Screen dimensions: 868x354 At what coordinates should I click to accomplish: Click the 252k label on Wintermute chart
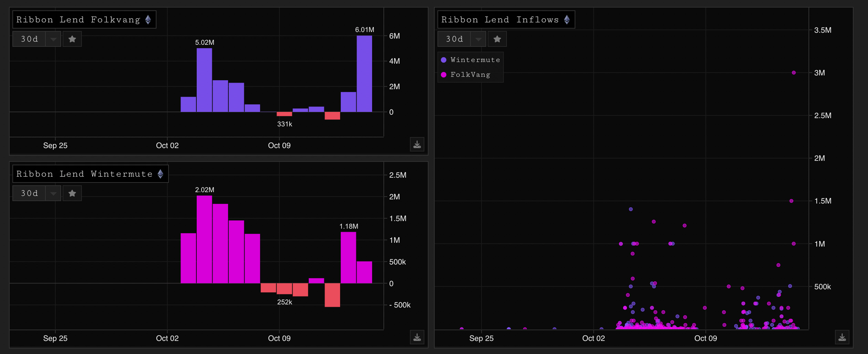pyautogui.click(x=285, y=302)
